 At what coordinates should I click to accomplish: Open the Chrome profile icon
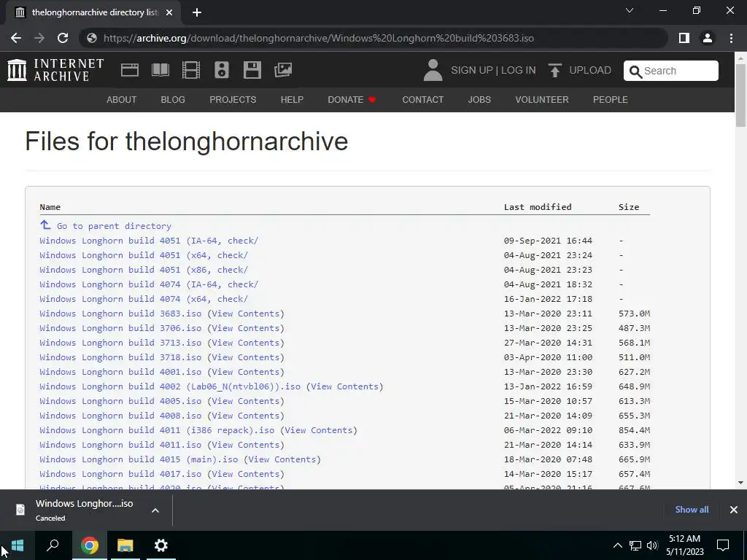pyautogui.click(x=708, y=38)
